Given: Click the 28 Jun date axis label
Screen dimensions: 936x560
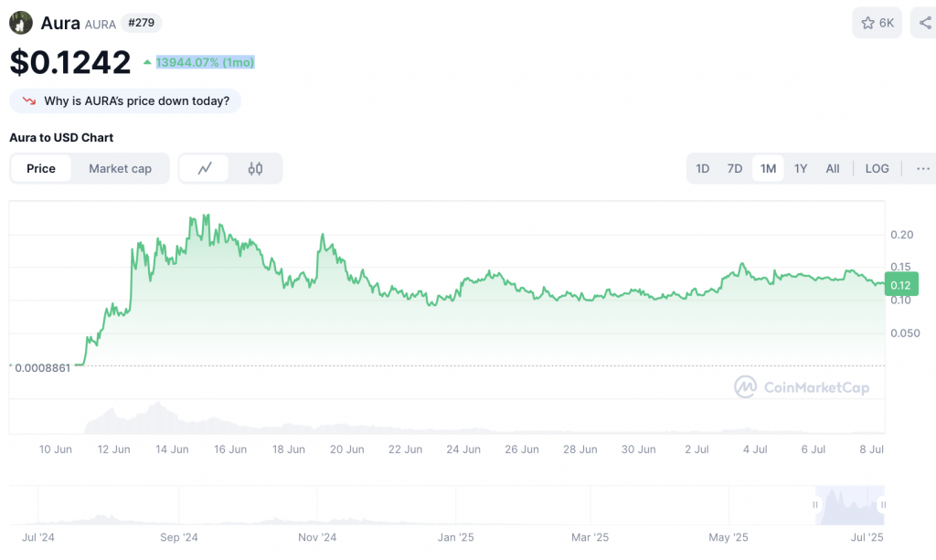Looking at the screenshot, I should click(x=580, y=449).
